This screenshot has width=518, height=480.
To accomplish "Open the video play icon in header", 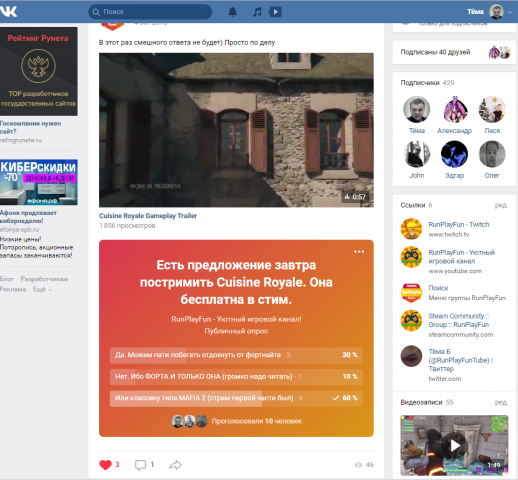I will [275, 12].
